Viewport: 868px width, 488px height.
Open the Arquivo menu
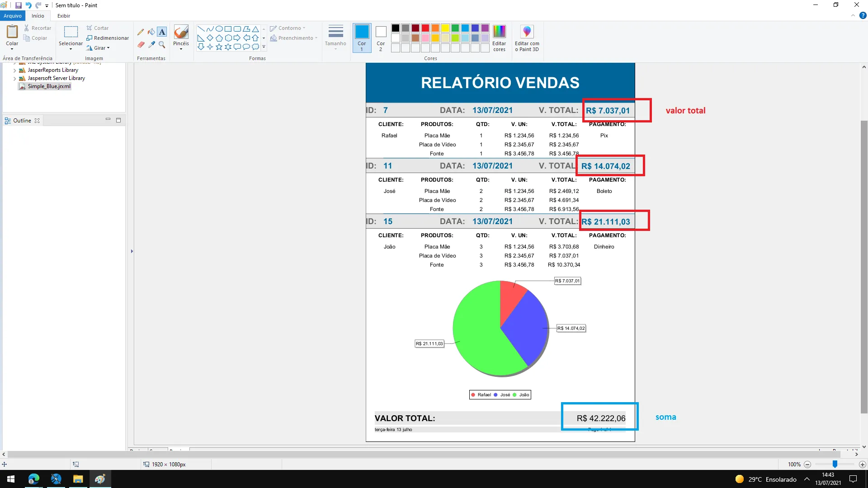[13, 16]
